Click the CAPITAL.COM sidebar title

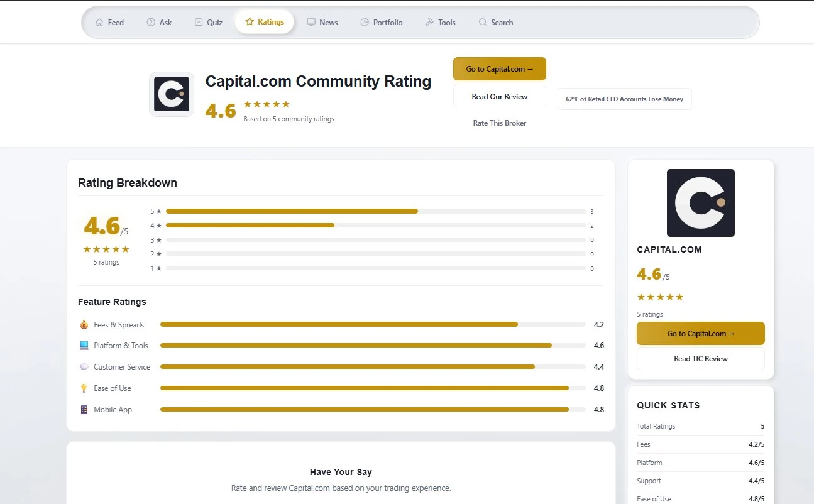(669, 249)
